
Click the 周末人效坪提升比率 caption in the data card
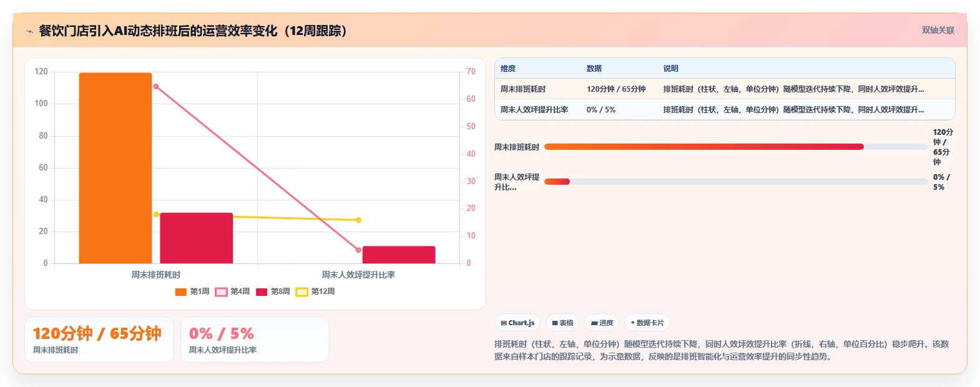point(223,350)
